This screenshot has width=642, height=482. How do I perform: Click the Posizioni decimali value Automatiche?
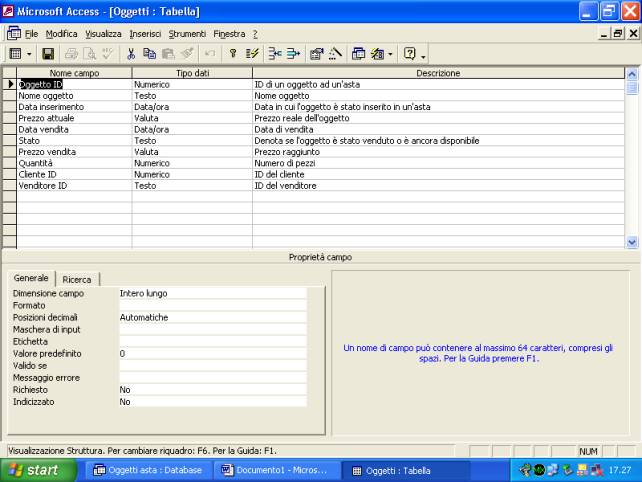[212, 317]
